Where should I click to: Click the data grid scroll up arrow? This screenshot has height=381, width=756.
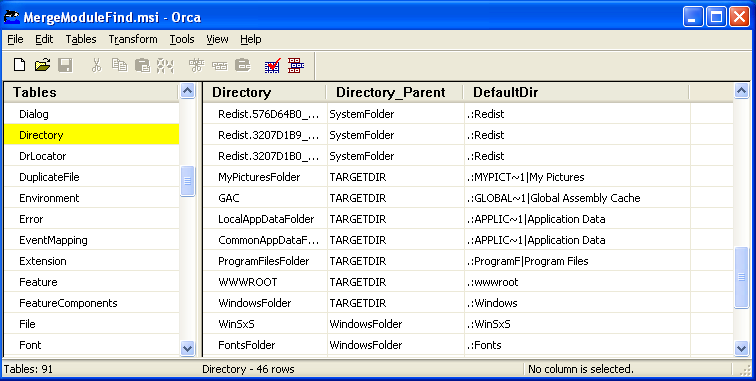(741, 91)
